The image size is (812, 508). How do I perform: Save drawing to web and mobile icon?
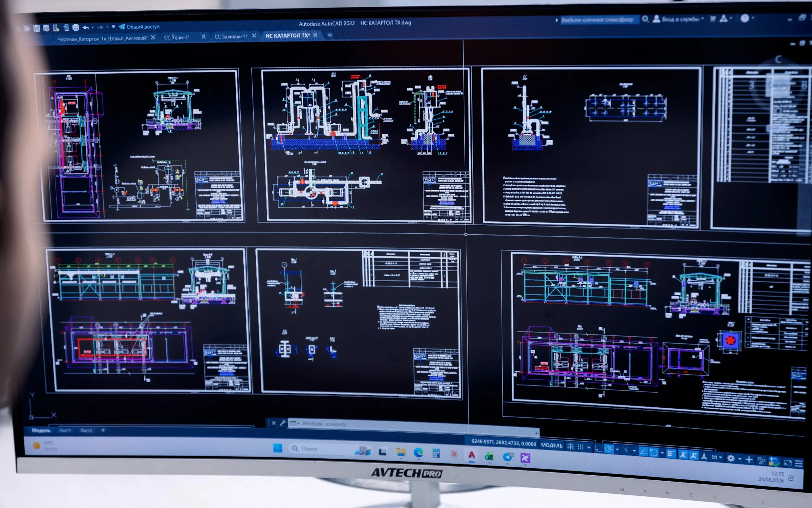(x=66, y=28)
